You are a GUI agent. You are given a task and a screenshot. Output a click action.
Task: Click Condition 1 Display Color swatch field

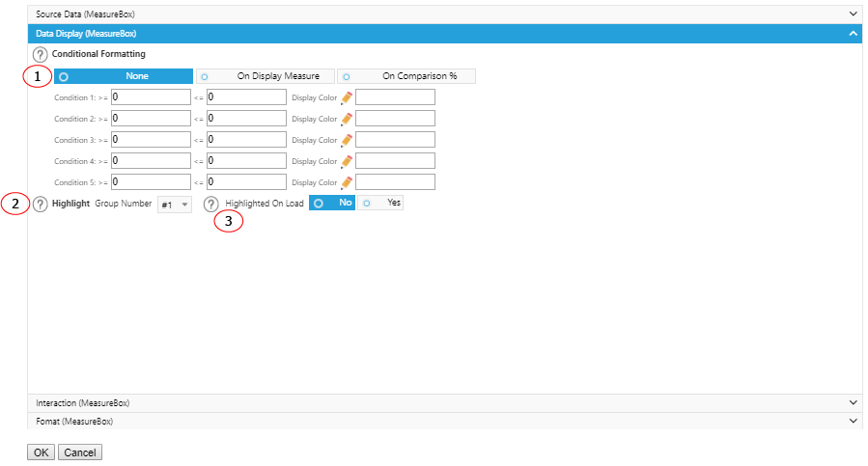pyautogui.click(x=395, y=97)
